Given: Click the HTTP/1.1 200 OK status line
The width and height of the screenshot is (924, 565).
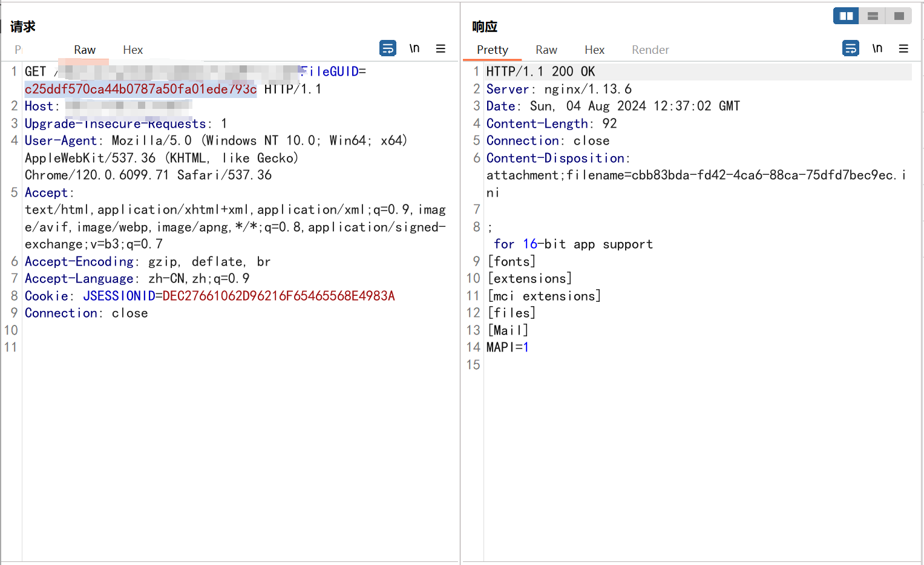Looking at the screenshot, I should pyautogui.click(x=540, y=71).
